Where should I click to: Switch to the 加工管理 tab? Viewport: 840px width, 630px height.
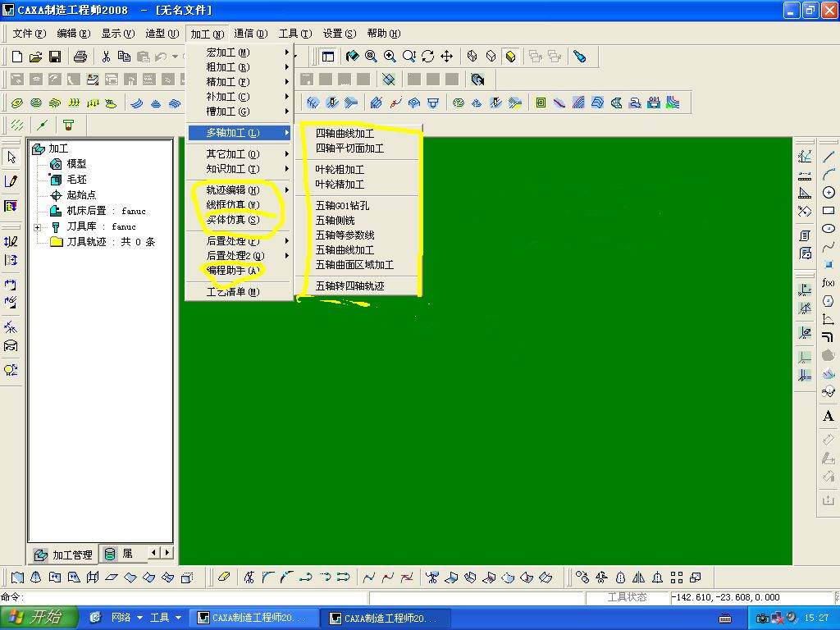(x=63, y=555)
